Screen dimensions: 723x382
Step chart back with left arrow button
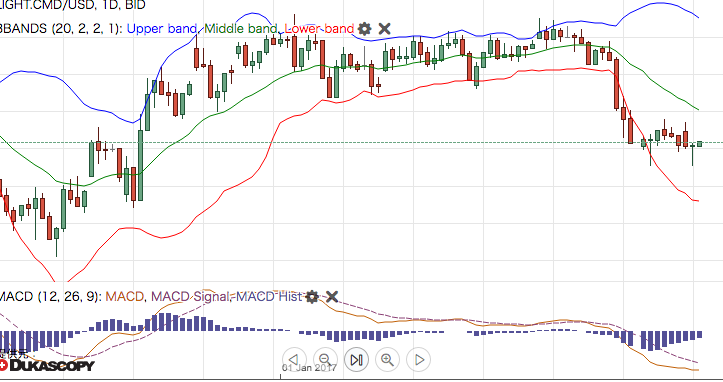(294, 359)
